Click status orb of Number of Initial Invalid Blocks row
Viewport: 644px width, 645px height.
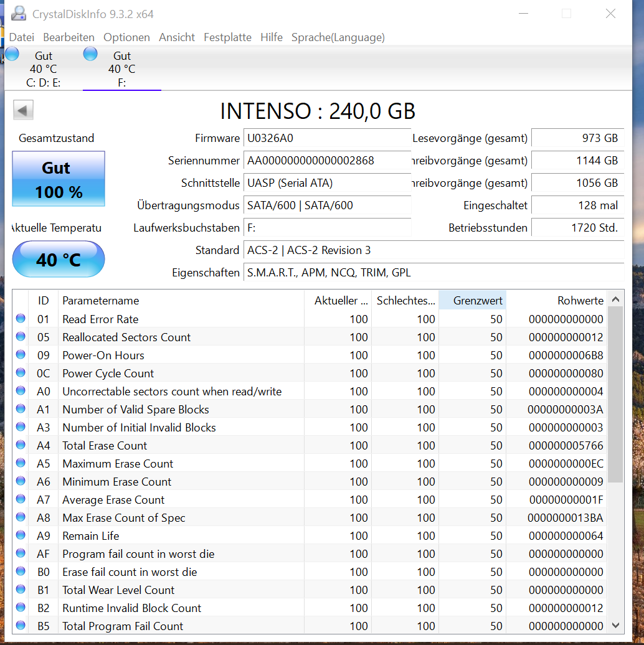(21, 427)
